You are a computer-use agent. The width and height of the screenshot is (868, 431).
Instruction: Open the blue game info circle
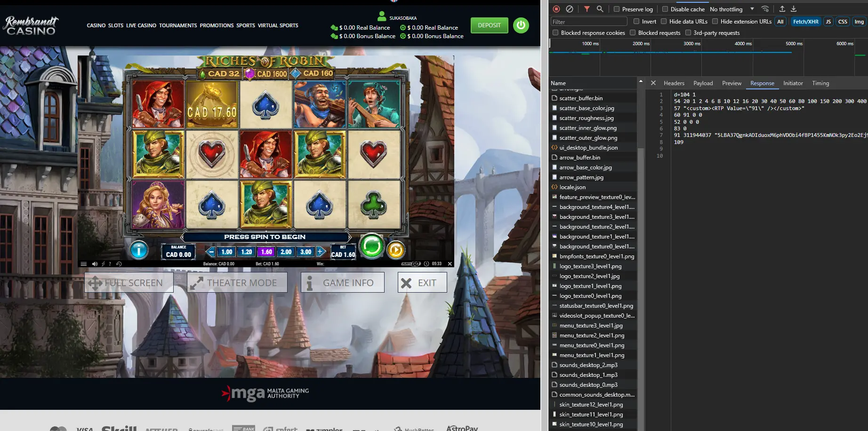pos(139,250)
